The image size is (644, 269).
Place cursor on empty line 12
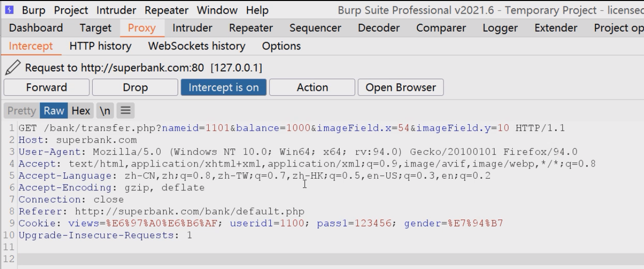coord(330,259)
